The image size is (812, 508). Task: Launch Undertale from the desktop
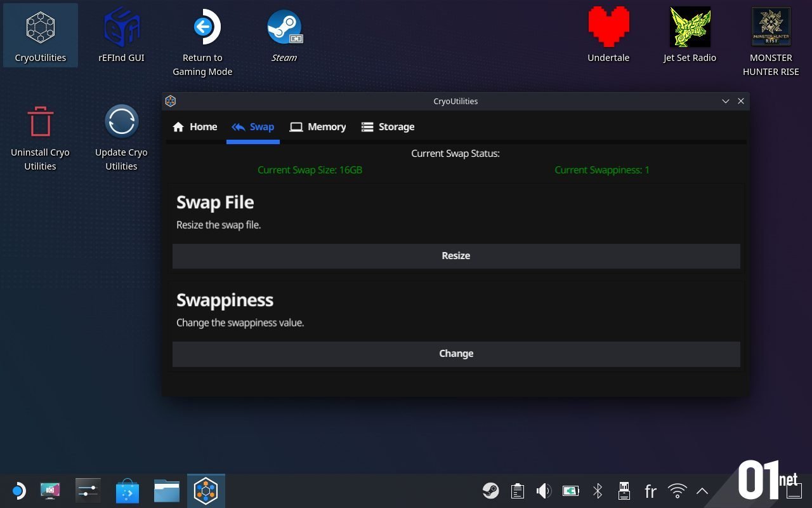(x=608, y=36)
